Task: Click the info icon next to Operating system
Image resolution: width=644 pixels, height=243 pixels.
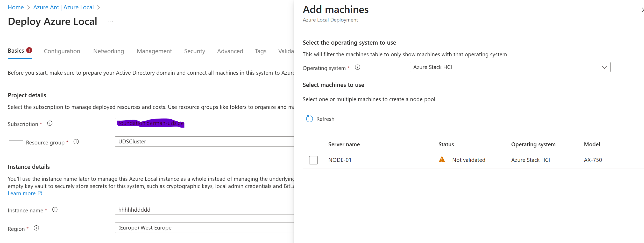Action: tap(358, 67)
